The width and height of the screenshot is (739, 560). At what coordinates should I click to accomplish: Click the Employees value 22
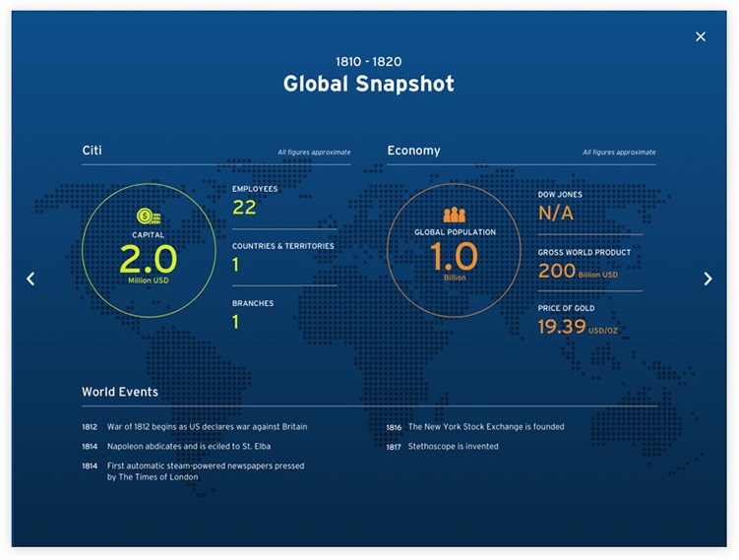(x=244, y=208)
